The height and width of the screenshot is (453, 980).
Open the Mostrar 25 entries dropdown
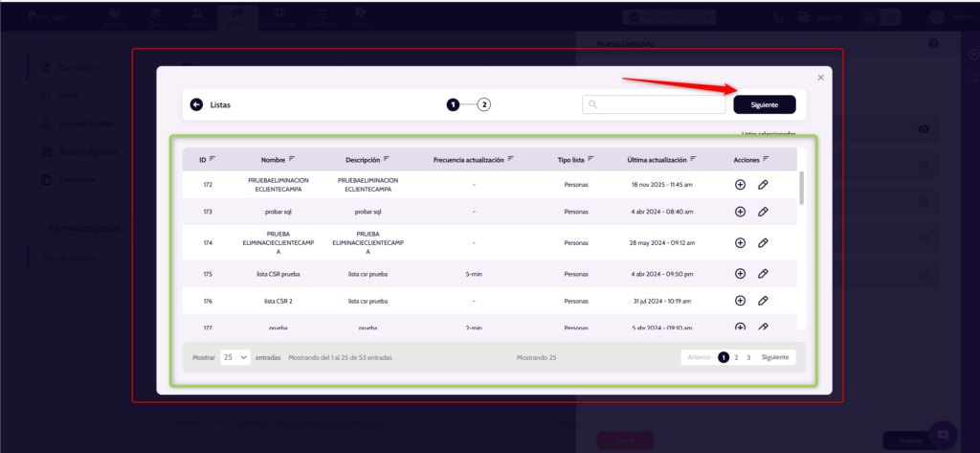[x=234, y=357]
